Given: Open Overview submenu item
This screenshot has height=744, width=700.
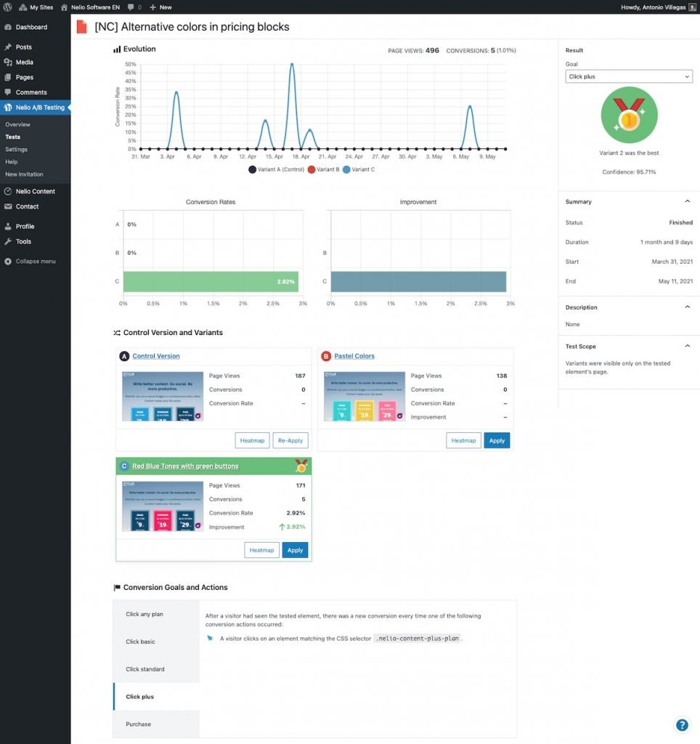Looking at the screenshot, I should tap(17, 124).
